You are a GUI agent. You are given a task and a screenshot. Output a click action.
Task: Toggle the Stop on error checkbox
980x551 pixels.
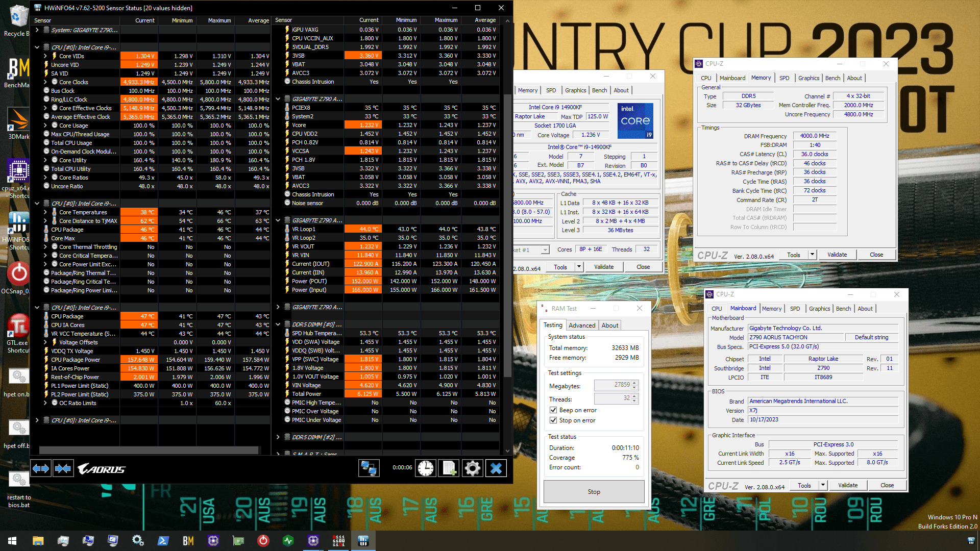pos(553,420)
